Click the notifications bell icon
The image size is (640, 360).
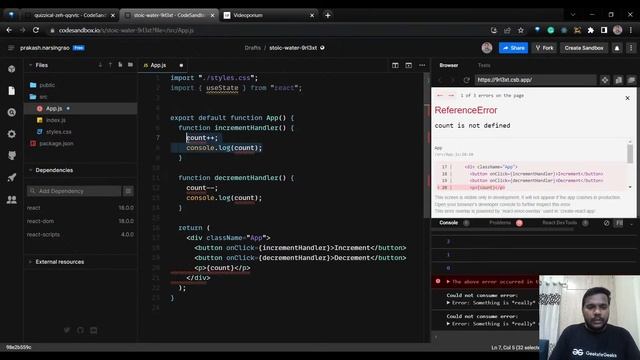(x=617, y=48)
